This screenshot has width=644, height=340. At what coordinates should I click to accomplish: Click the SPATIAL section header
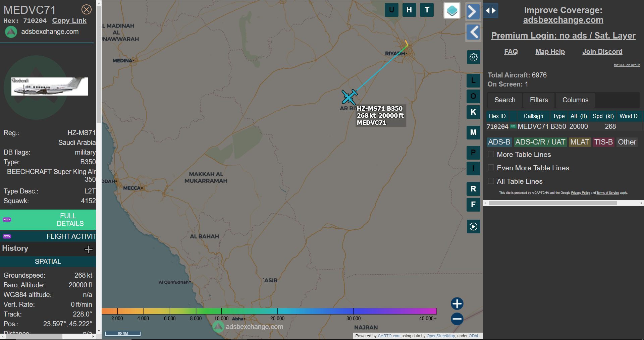tap(48, 262)
